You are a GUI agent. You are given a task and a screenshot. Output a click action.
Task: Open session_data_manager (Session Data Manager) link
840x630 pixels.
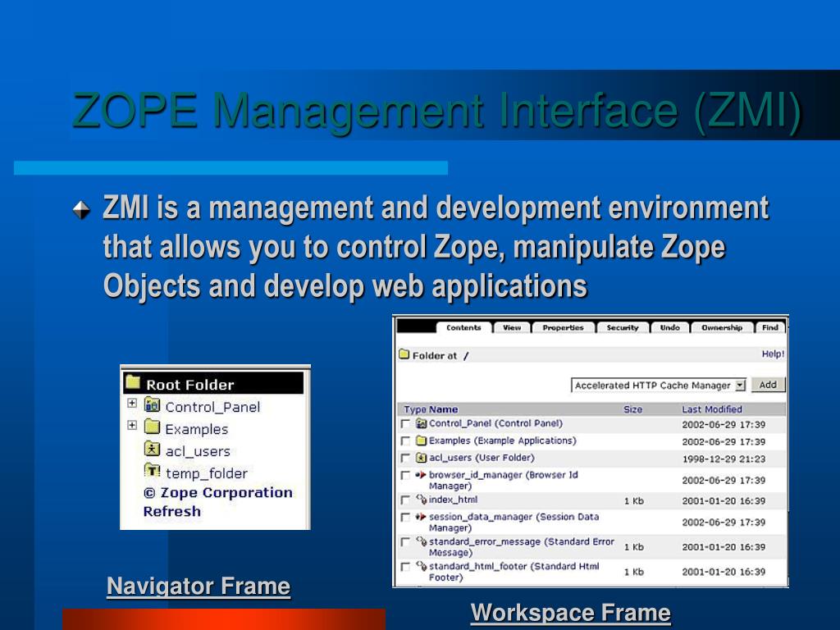(x=514, y=523)
